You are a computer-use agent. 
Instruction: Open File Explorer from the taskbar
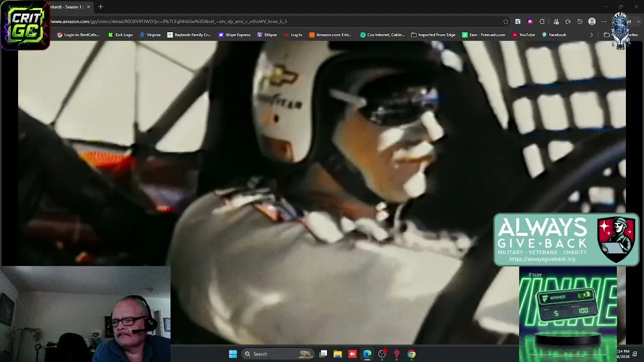(338, 354)
